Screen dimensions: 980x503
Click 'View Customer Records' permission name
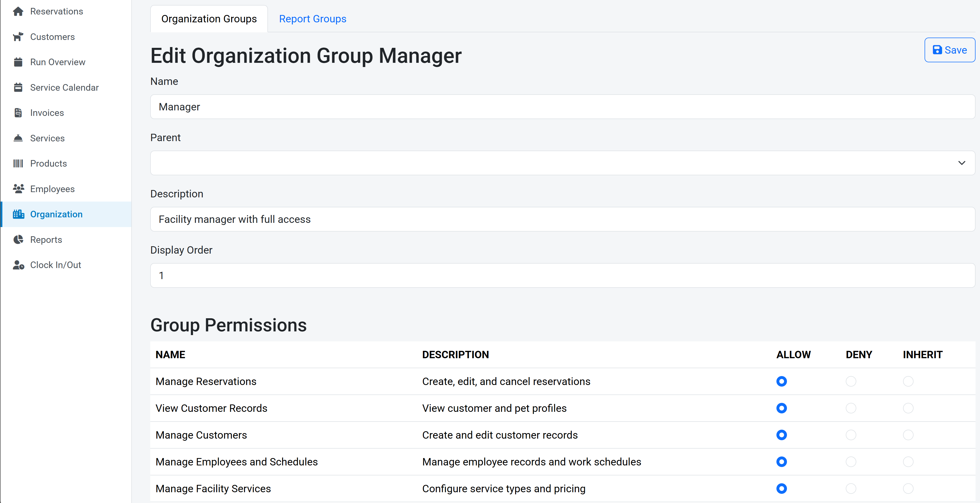tap(211, 408)
